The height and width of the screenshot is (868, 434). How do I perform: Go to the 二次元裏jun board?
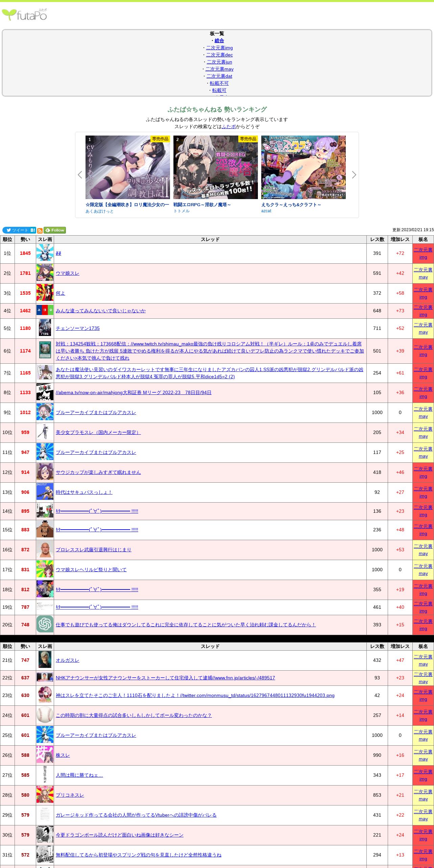click(219, 62)
